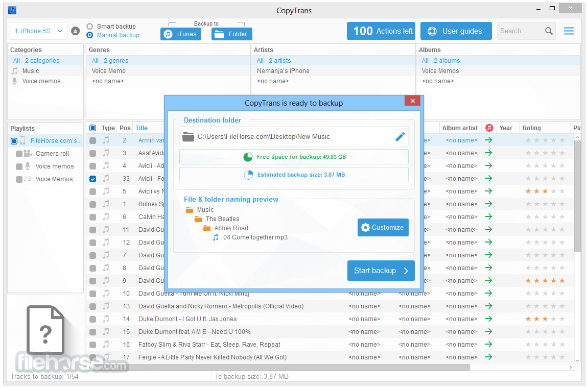Open the hamburger menu icon

[569, 31]
